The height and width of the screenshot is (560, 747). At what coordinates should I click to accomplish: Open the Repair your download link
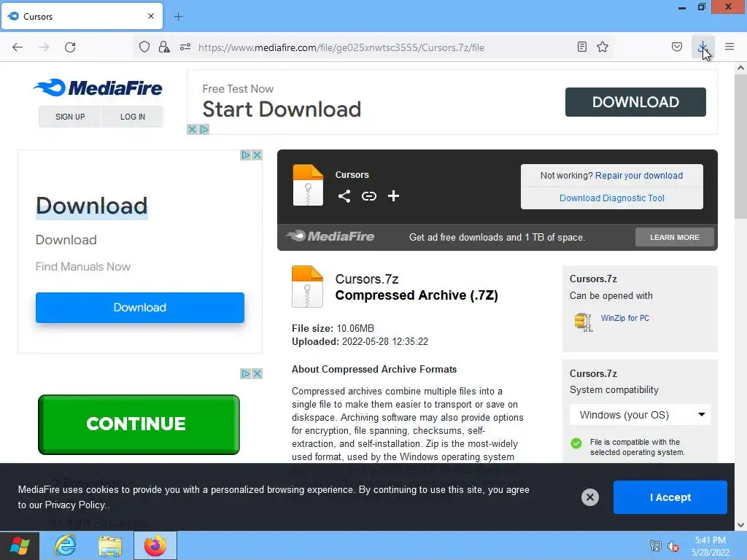coord(639,175)
